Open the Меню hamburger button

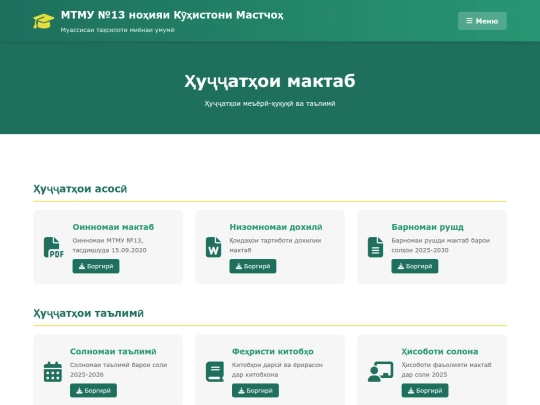482,21
